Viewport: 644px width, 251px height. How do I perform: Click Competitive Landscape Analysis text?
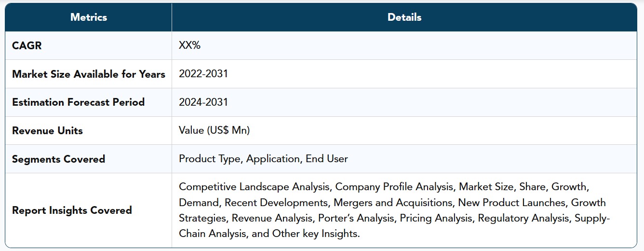(x=254, y=187)
